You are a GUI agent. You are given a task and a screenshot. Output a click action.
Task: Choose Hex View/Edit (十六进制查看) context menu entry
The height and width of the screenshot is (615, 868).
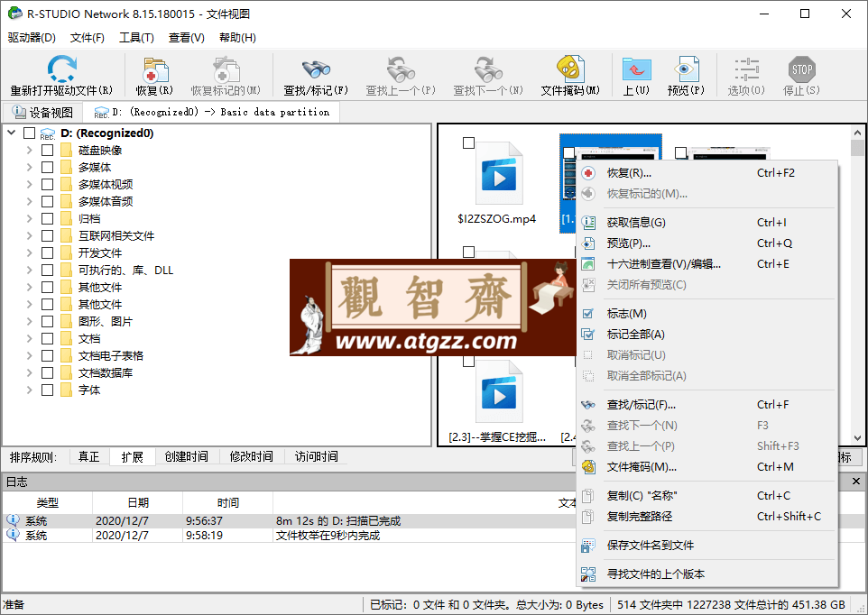706,264
